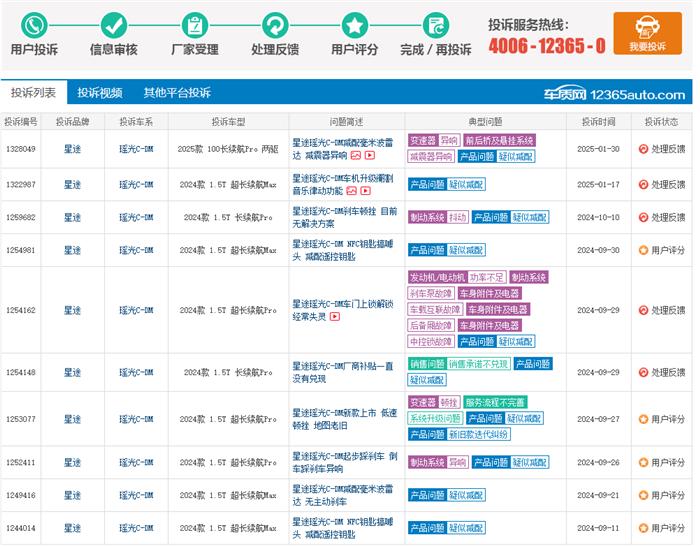The height and width of the screenshot is (546, 700).
Task: Switch to the 投诉视频 tab
Action: click(x=100, y=92)
